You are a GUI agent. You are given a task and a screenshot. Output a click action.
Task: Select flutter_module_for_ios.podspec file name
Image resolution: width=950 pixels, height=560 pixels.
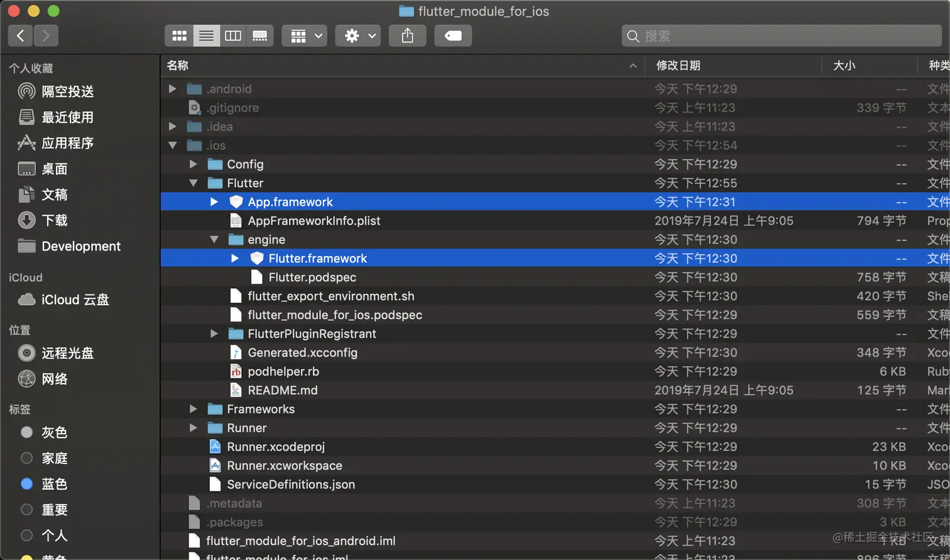(x=335, y=315)
